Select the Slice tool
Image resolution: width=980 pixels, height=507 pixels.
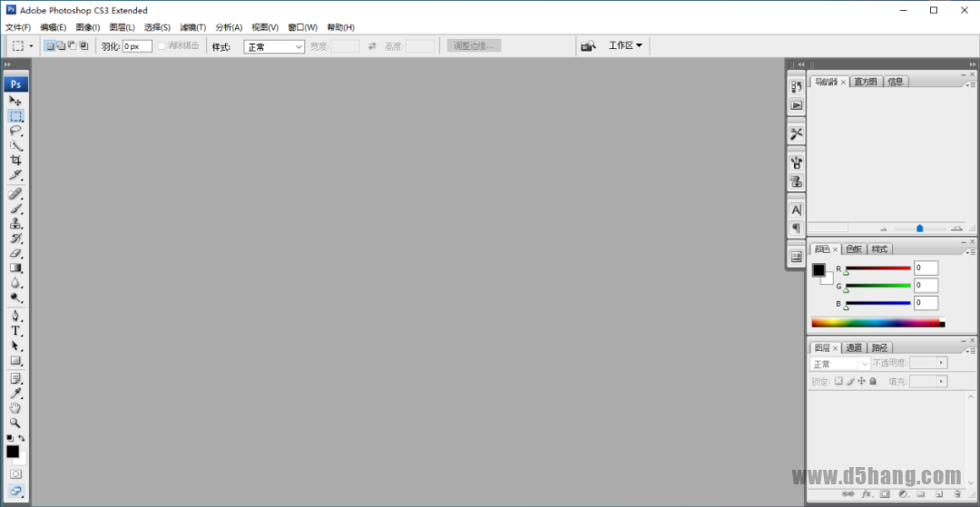click(x=15, y=175)
